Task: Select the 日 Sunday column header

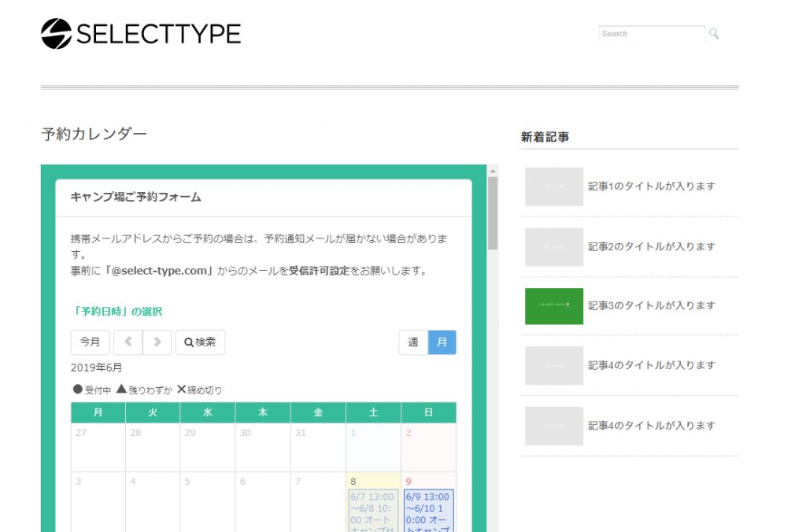Action: pos(428,412)
